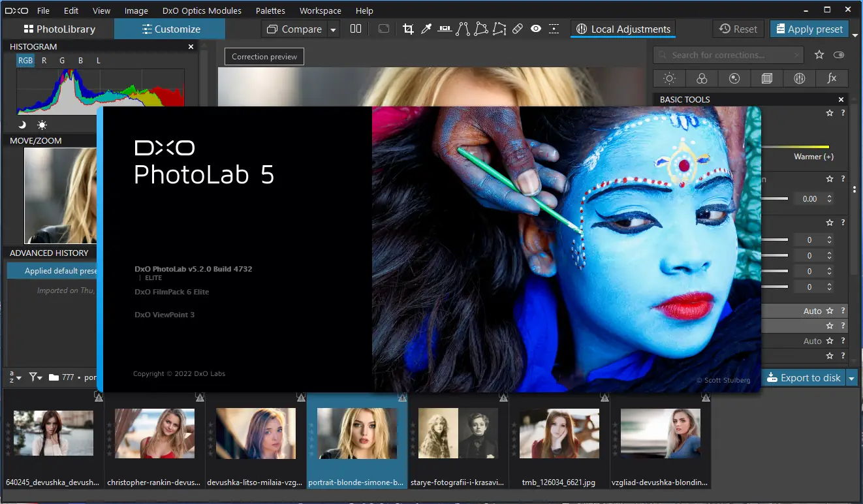Select the Crop tool

point(408,29)
